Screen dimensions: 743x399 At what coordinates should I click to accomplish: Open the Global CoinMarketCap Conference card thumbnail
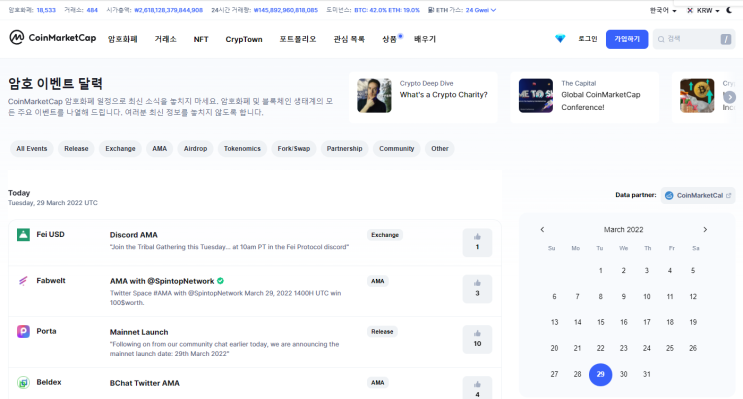[x=536, y=95]
